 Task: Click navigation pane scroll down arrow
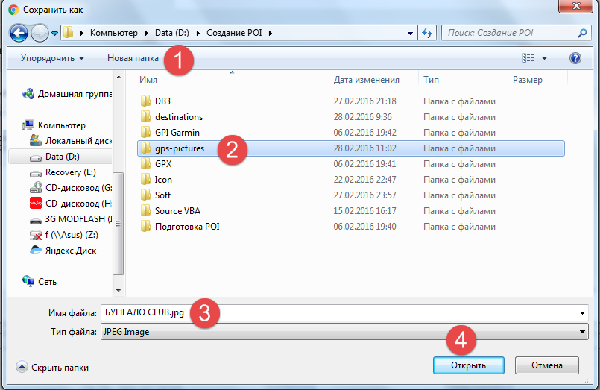tap(119, 290)
